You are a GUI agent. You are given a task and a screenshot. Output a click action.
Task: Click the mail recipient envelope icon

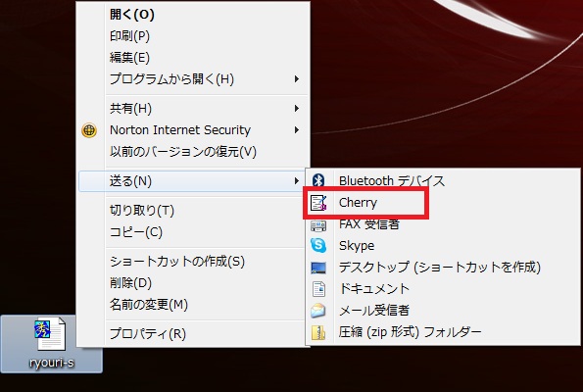point(318,311)
